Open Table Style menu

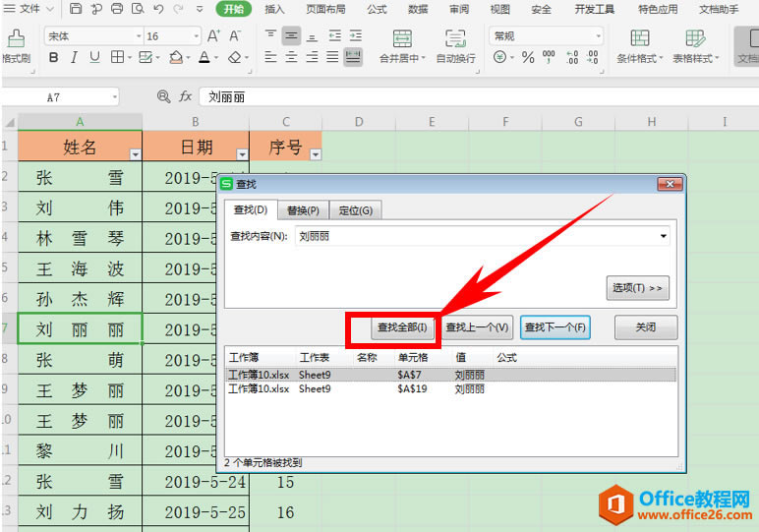click(696, 46)
